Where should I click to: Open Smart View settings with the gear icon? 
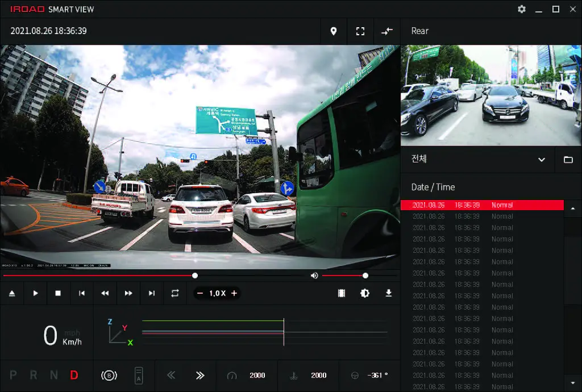point(521,9)
